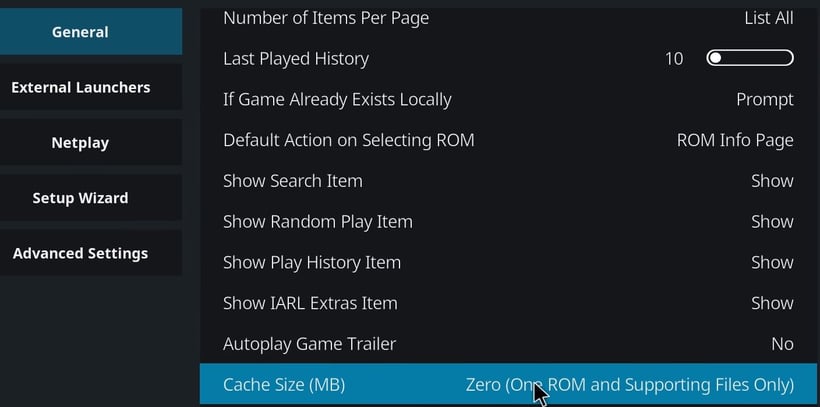The image size is (820, 407).
Task: Click the Last Played History value 10
Action: [674, 59]
